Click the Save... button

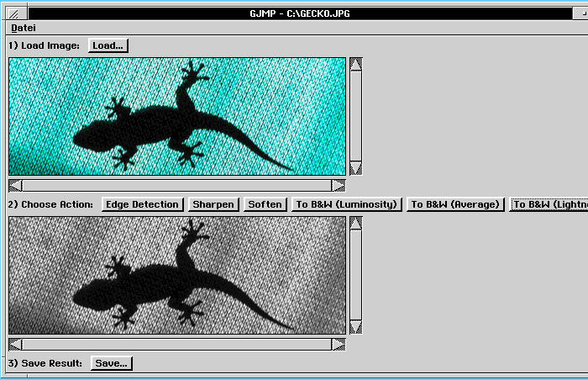(x=111, y=363)
